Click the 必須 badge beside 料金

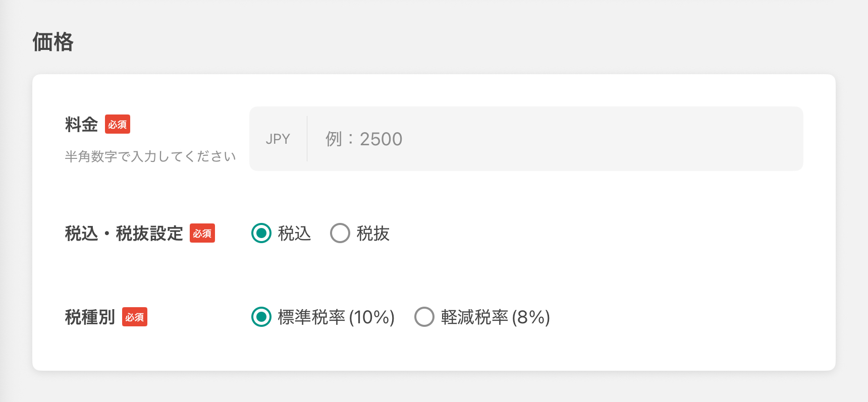click(x=118, y=124)
